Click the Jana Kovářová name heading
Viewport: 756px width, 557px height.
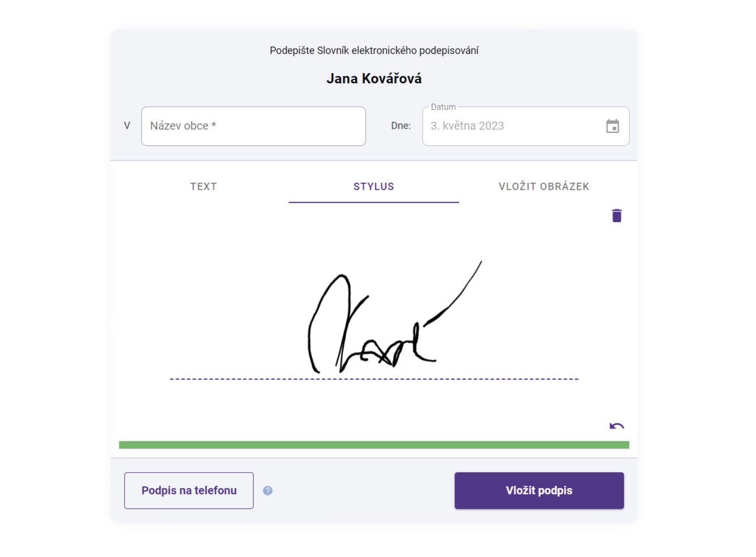point(374,79)
